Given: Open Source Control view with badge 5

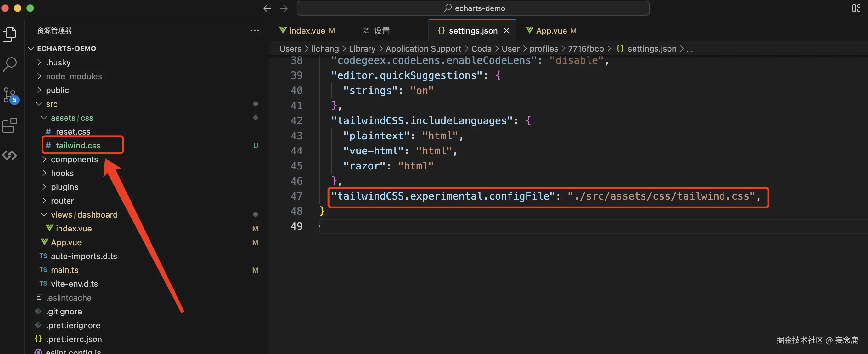Looking at the screenshot, I should pos(9,95).
